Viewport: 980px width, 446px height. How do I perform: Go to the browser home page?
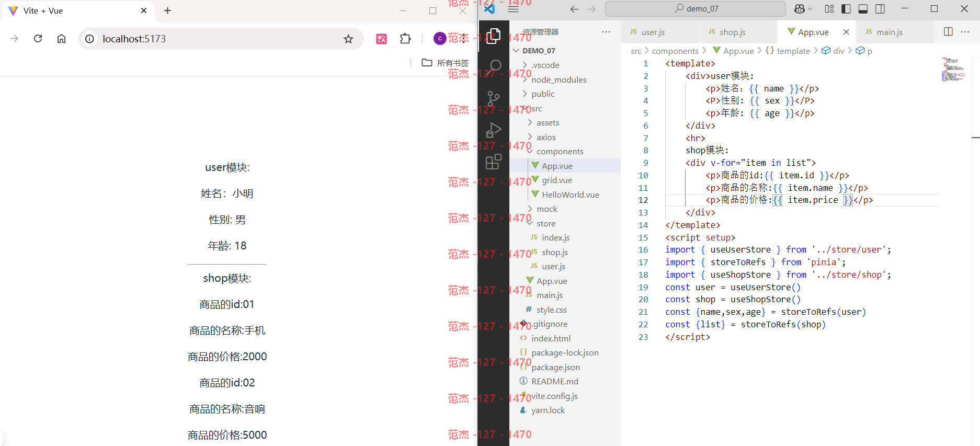coord(61,39)
